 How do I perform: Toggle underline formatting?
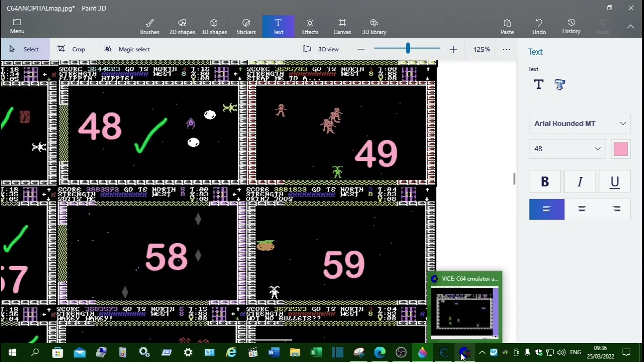pyautogui.click(x=614, y=182)
